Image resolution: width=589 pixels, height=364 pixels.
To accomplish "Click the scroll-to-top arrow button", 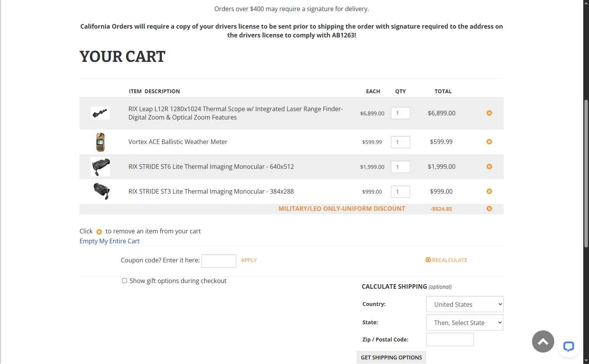I will coord(543,341).
